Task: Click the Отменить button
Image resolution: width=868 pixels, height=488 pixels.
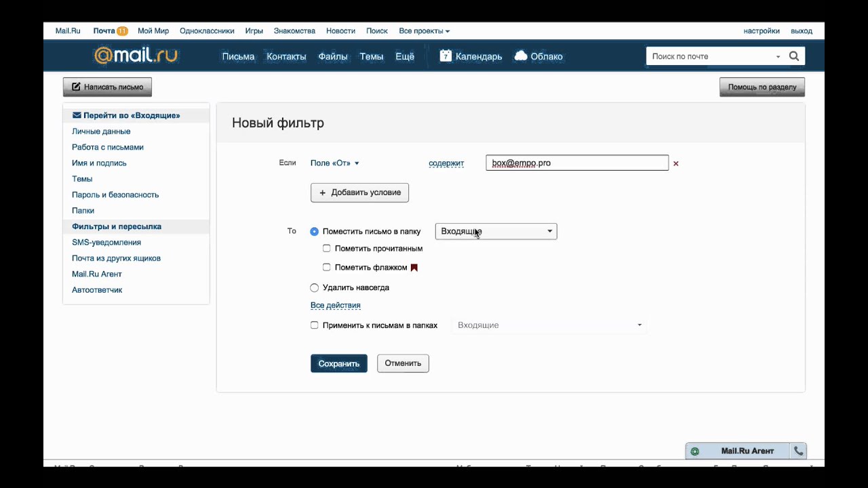Action: [x=403, y=363]
